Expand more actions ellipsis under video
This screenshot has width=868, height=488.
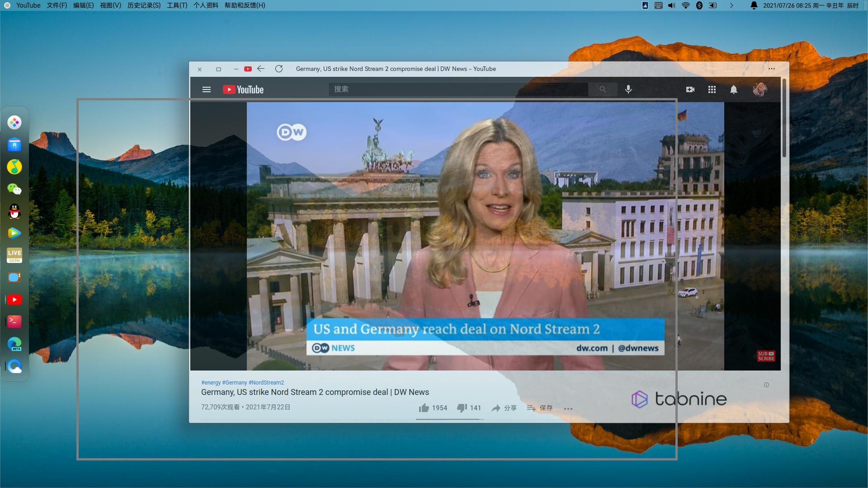pyautogui.click(x=568, y=408)
